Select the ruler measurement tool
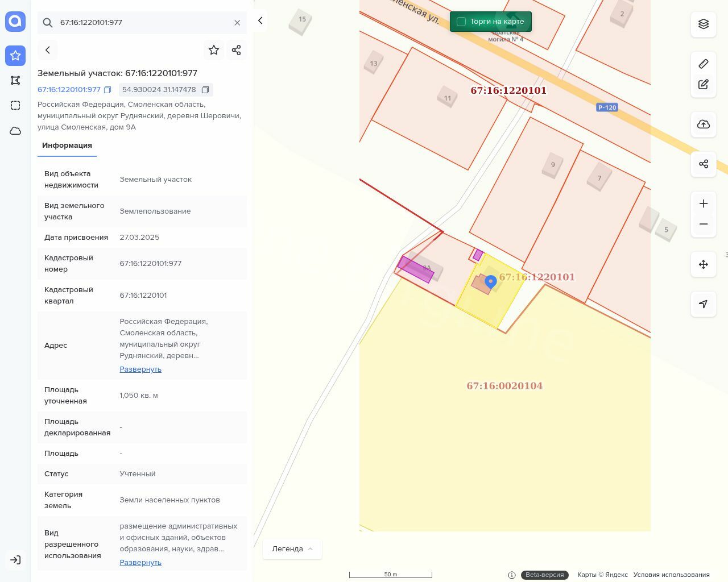 tap(703, 64)
